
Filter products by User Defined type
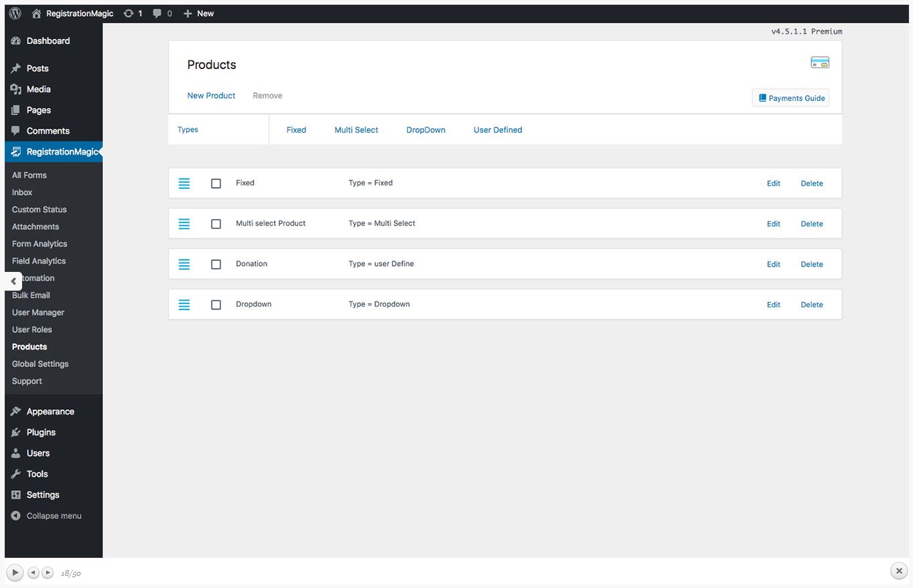[x=498, y=130]
